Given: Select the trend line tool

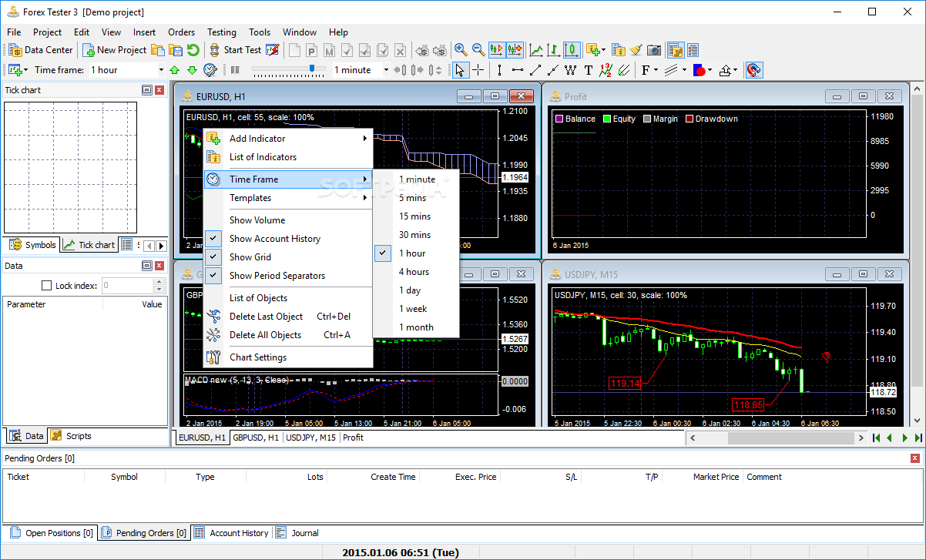Looking at the screenshot, I should [535, 70].
